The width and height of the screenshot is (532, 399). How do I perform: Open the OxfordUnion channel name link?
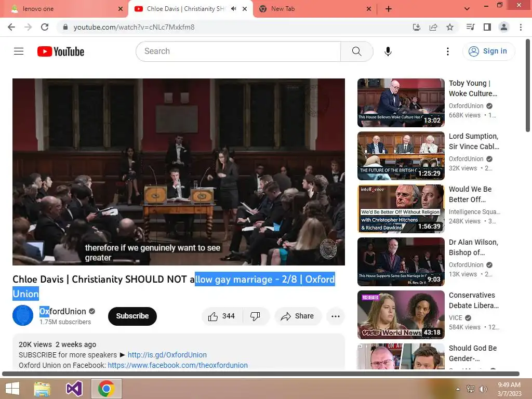63,312
